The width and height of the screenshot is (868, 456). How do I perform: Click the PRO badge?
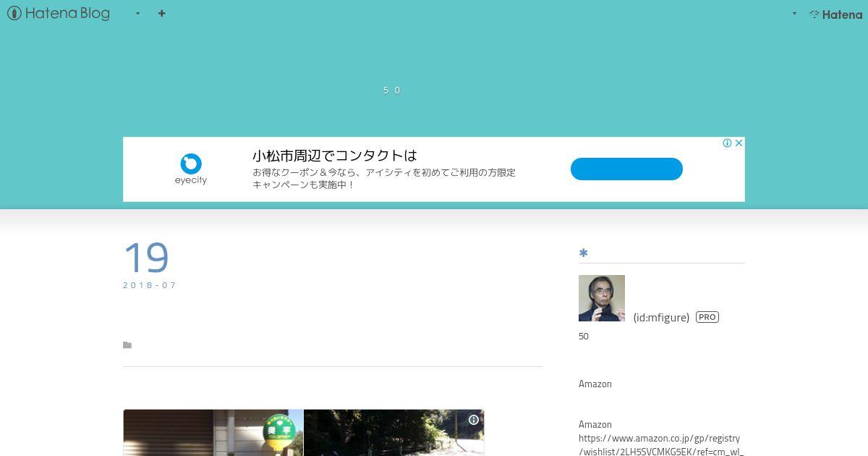[707, 317]
